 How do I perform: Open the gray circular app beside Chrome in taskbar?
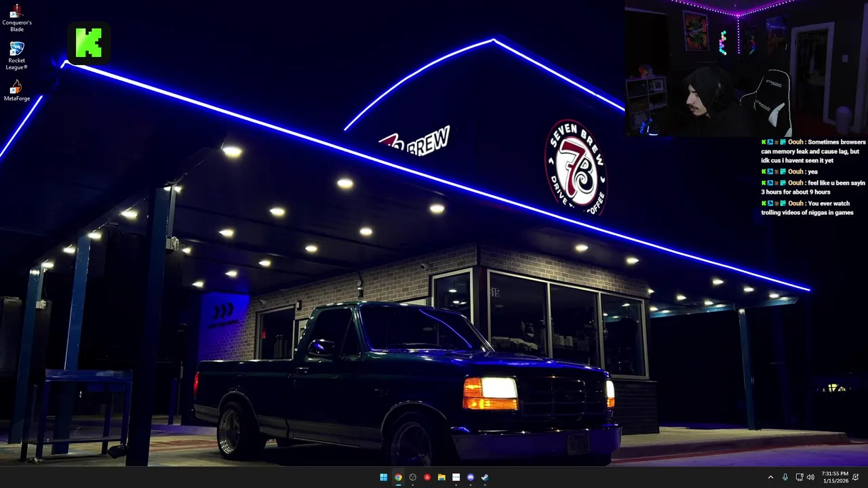[412, 477]
